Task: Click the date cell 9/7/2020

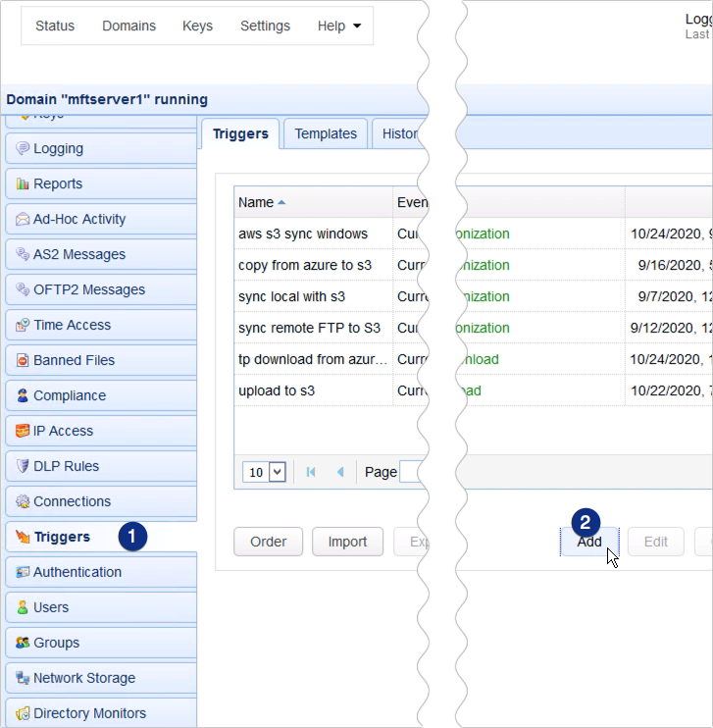Action: [x=670, y=296]
